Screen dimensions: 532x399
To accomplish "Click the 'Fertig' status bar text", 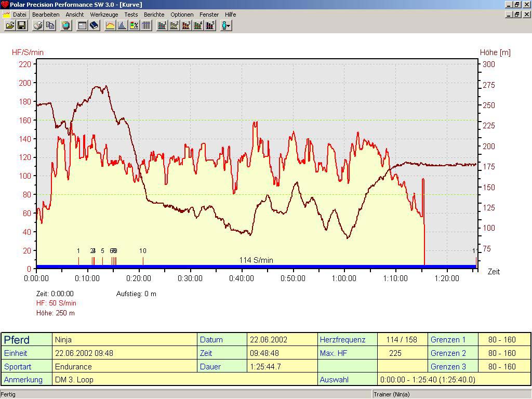I will 8,394.
